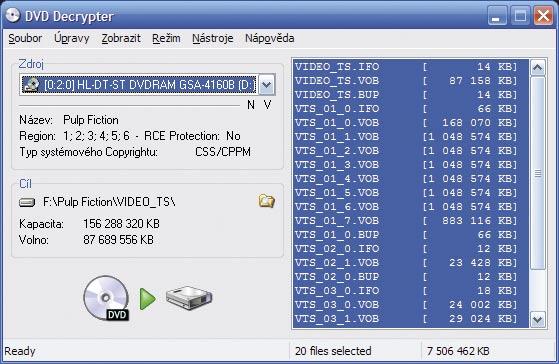The image size is (559, 364).
Task: Browse for destination folder icon
Action: [x=266, y=201]
